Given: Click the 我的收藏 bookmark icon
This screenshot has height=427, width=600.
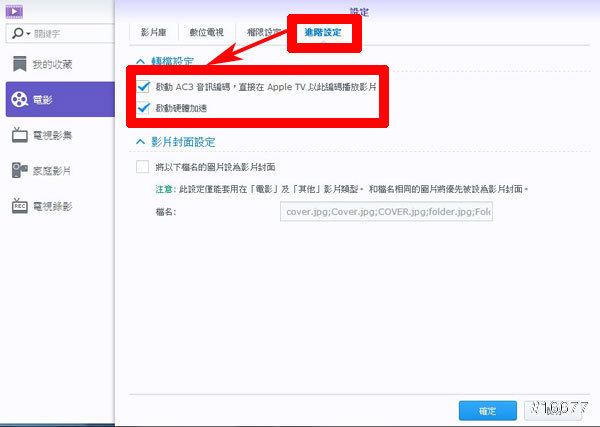Looking at the screenshot, I should (x=19, y=64).
